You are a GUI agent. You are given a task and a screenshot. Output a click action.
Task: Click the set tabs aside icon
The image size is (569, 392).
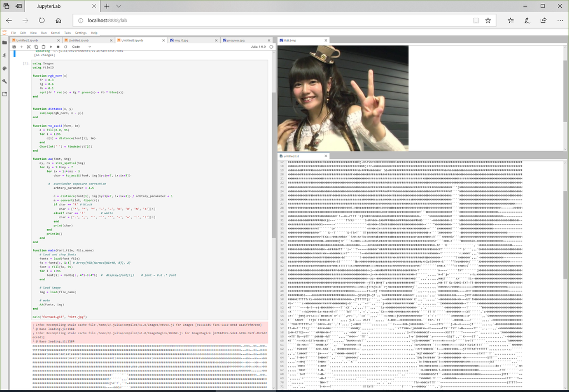point(18,6)
